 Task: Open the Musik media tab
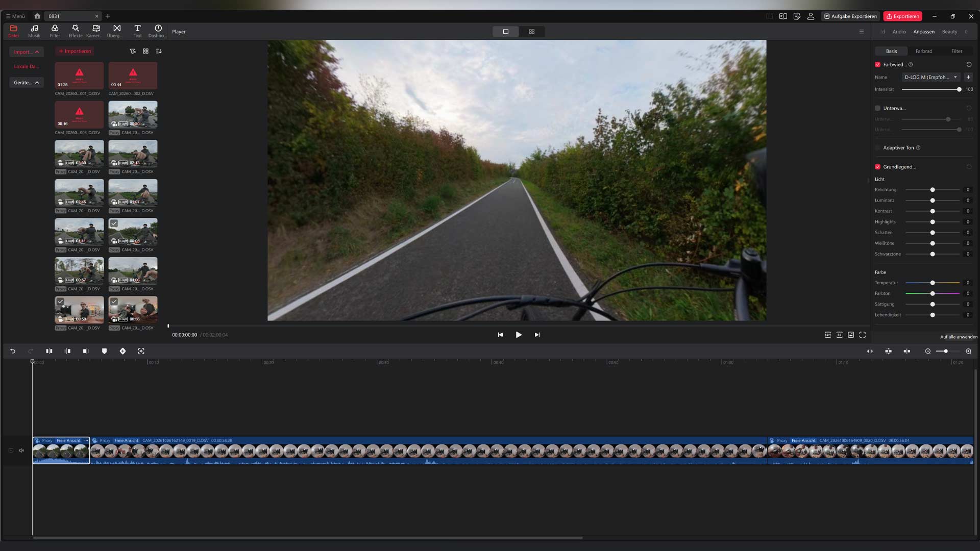(34, 31)
